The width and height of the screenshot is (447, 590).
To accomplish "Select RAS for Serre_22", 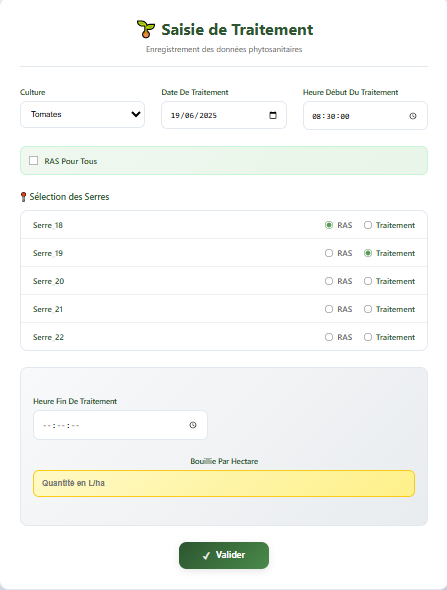I will [x=329, y=337].
